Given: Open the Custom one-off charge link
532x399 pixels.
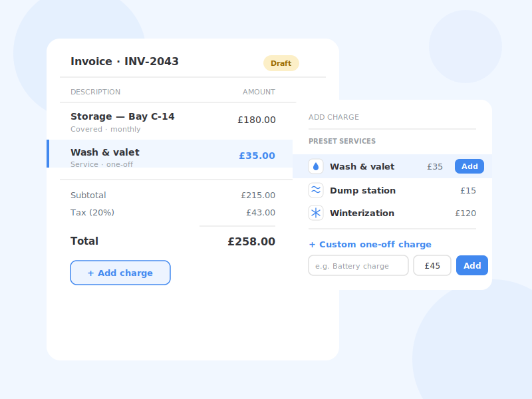Looking at the screenshot, I should [370, 244].
